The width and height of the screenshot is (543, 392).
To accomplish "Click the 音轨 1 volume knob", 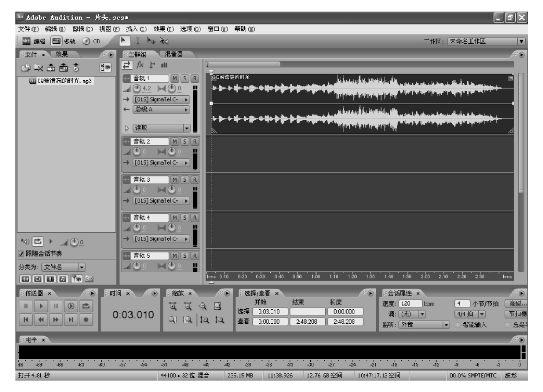I will pyautogui.click(x=137, y=88).
